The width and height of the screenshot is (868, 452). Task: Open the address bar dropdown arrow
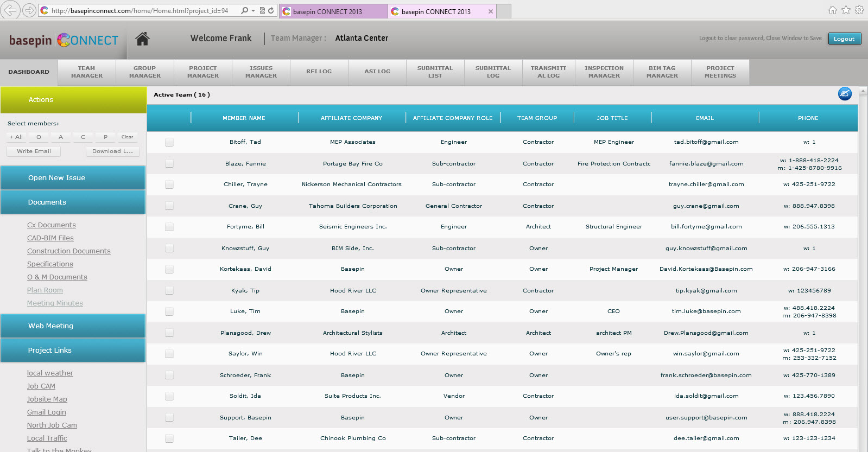(x=254, y=10)
